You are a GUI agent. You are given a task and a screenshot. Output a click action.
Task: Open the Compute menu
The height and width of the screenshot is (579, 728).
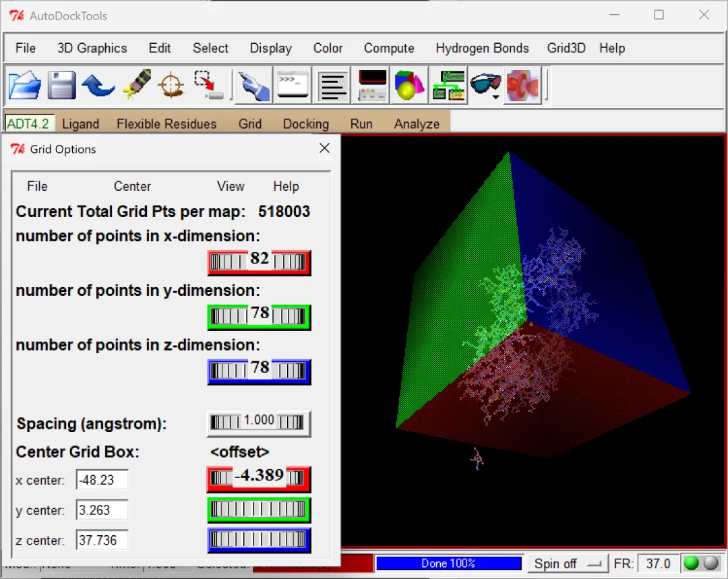[389, 48]
